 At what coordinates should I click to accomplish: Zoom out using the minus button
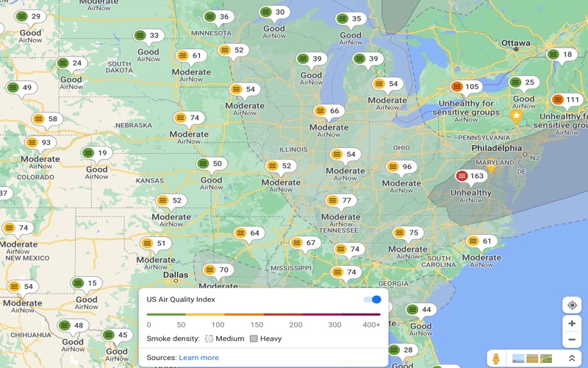pyautogui.click(x=572, y=340)
